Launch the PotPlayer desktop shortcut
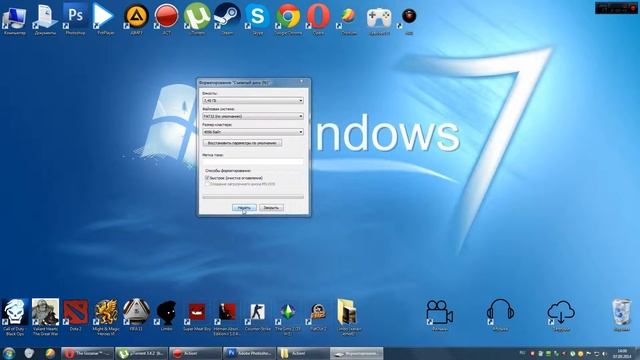640x360 pixels. pyautogui.click(x=105, y=19)
